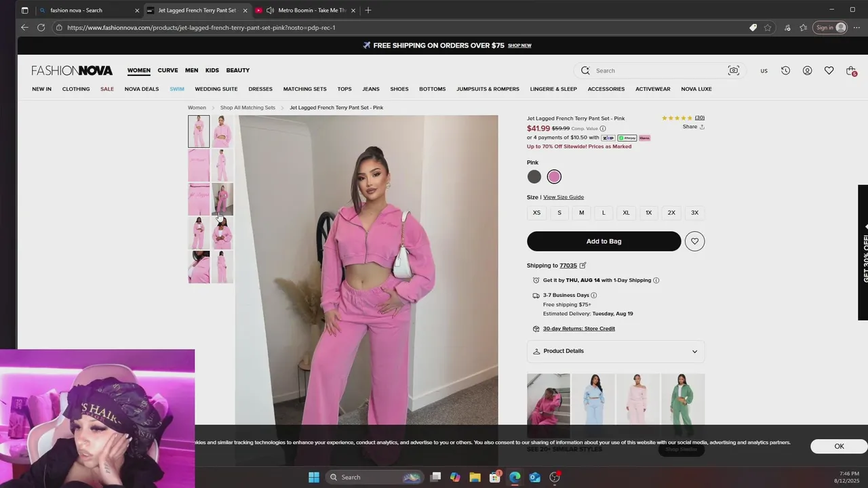The height and width of the screenshot is (488, 868).
Task: Switch to the CURVE section
Action: pyautogui.click(x=167, y=70)
